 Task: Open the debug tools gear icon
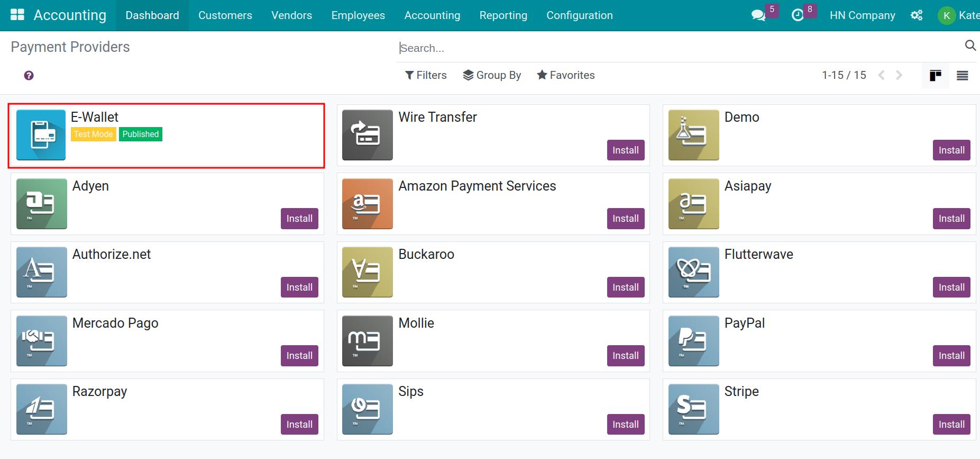pos(917,15)
